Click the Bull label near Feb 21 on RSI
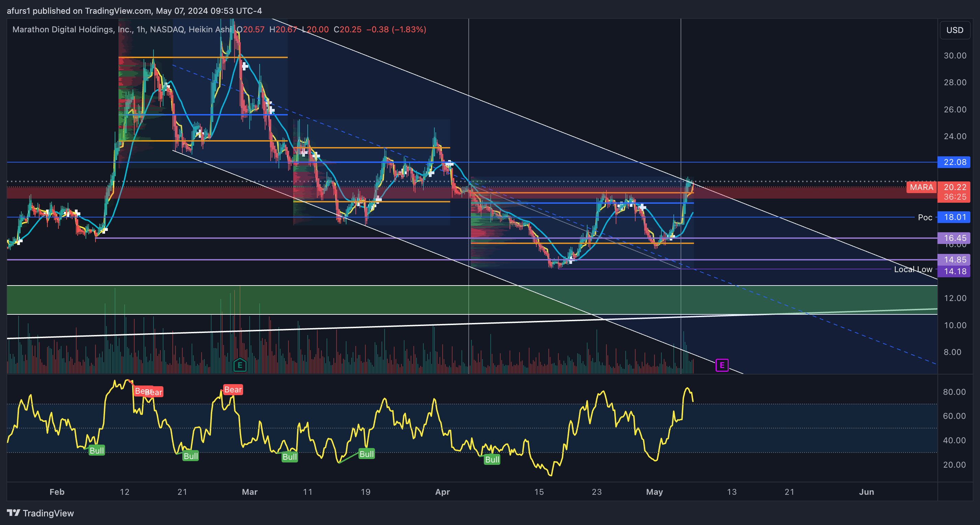980x525 pixels. (x=191, y=456)
